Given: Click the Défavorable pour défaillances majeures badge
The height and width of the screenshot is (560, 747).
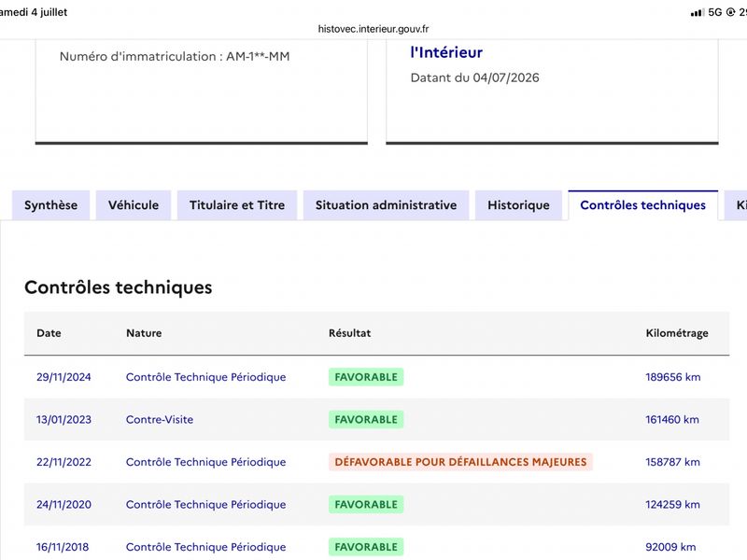Looking at the screenshot, I should click(x=460, y=462).
